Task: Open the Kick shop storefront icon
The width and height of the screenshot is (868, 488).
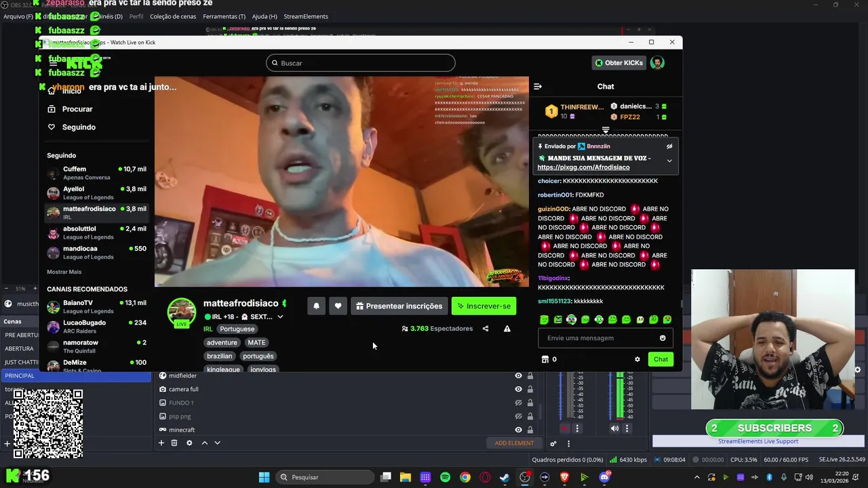Action: 545,359
